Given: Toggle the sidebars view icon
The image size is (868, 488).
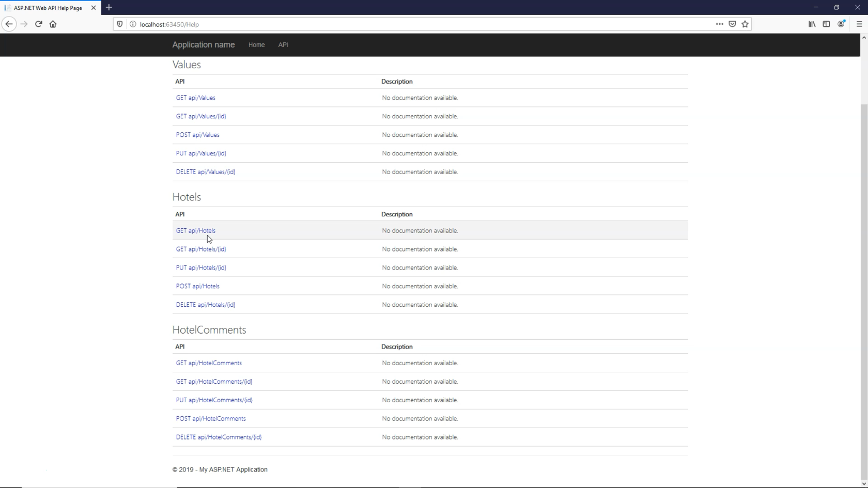Looking at the screenshot, I should (826, 24).
